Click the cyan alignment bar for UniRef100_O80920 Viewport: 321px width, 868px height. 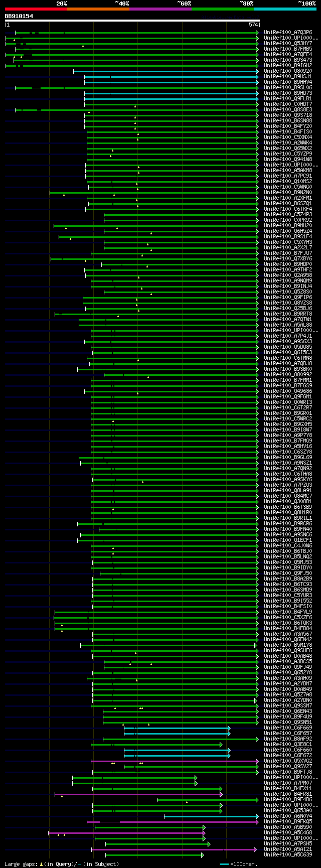point(166,71)
